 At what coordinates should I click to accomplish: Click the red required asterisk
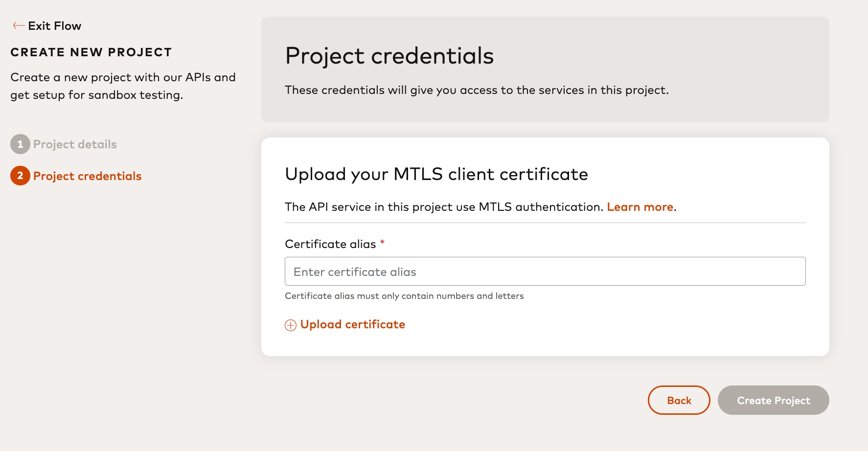tap(382, 242)
